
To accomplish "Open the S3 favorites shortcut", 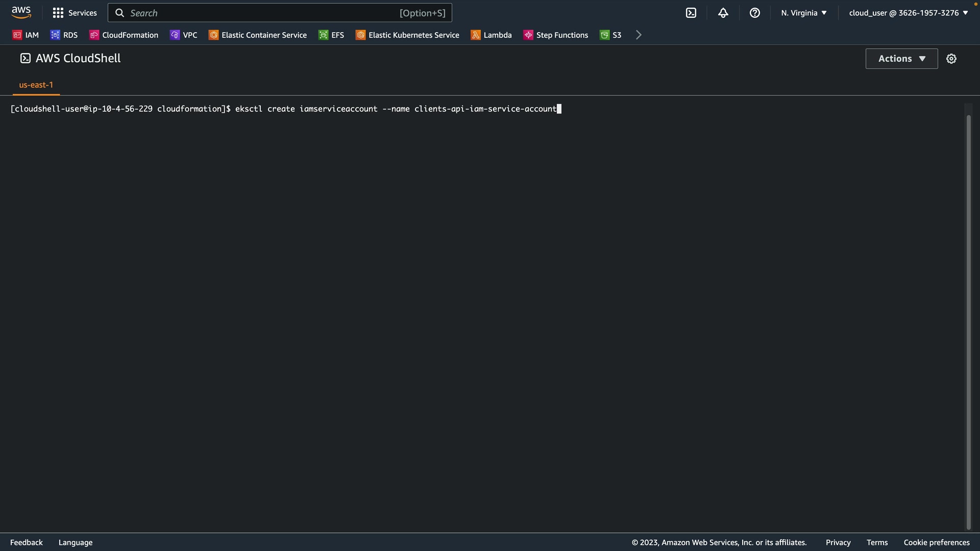I will [x=610, y=35].
